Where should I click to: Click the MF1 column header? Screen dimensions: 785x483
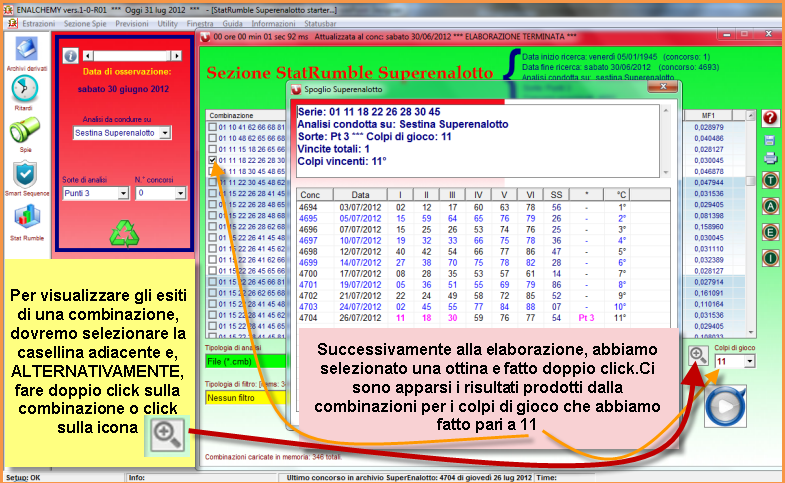(x=708, y=115)
